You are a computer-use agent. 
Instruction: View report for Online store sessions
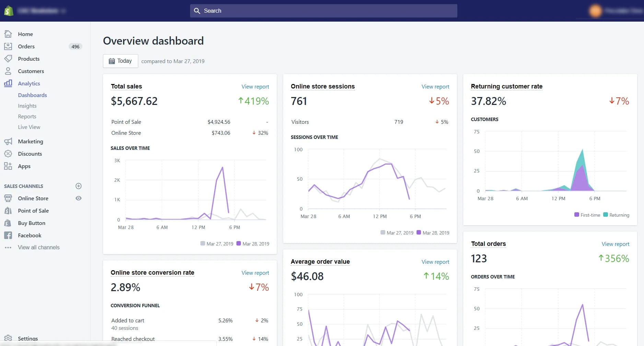[x=435, y=86]
